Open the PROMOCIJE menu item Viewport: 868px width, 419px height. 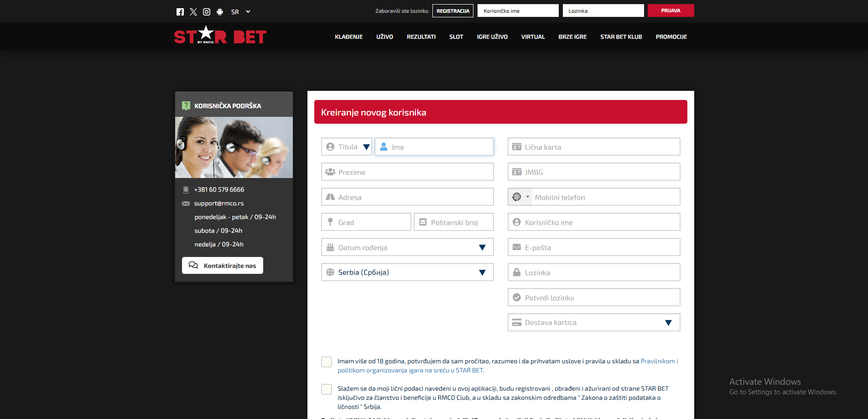[671, 37]
